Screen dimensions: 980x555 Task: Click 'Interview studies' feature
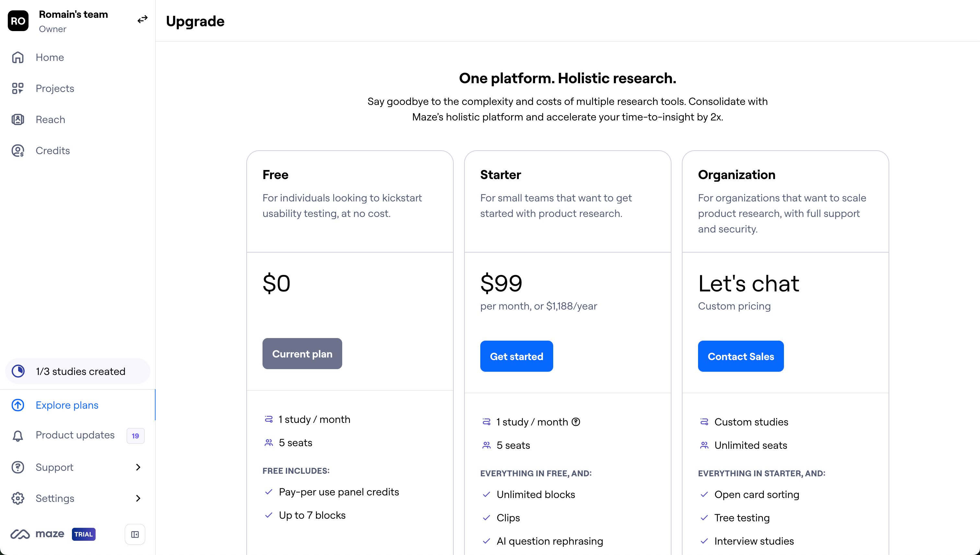754,541
